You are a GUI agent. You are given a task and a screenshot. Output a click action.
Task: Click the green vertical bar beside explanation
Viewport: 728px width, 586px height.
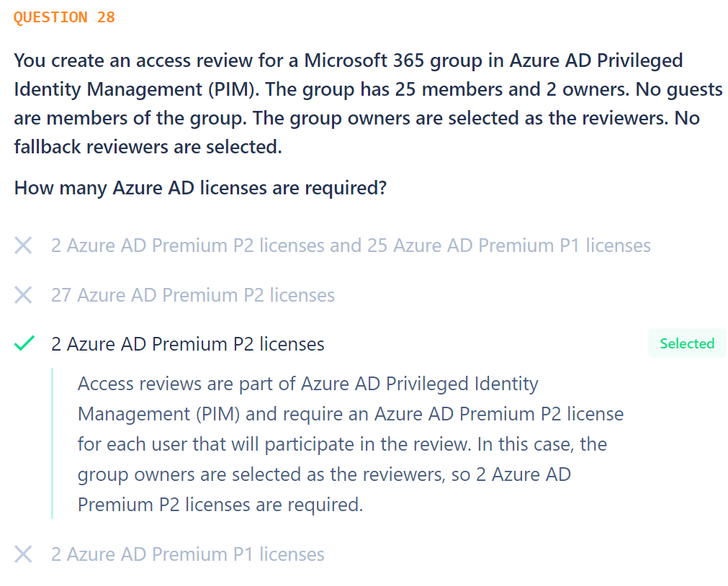coord(52,443)
